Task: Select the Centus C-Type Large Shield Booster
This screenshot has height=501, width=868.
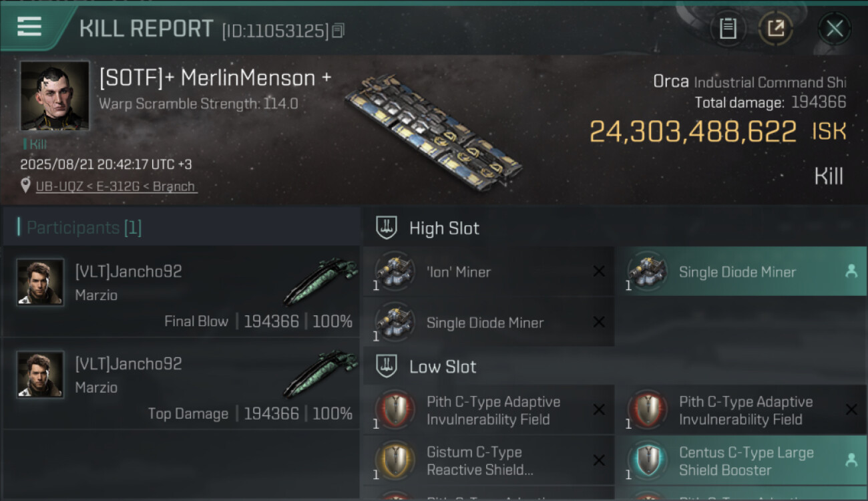Action: (x=740, y=461)
